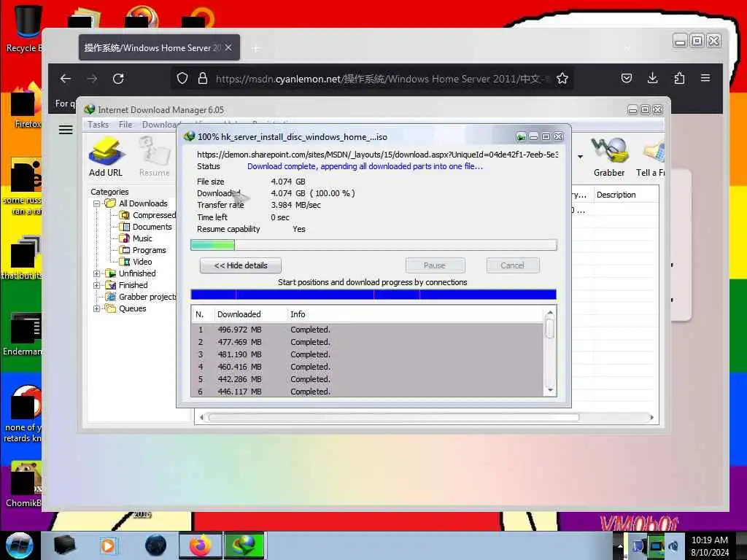Expand the Finished category node
This screenshot has height=560, width=747.
click(97, 285)
